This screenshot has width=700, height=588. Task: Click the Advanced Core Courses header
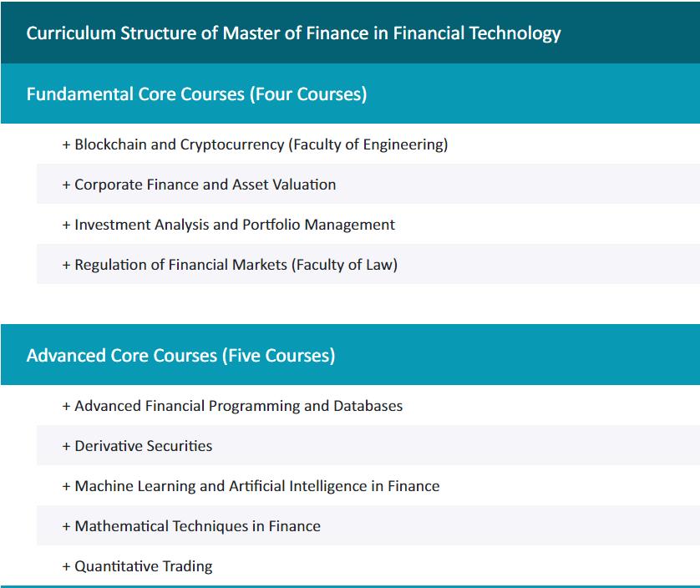pyautogui.click(x=180, y=355)
